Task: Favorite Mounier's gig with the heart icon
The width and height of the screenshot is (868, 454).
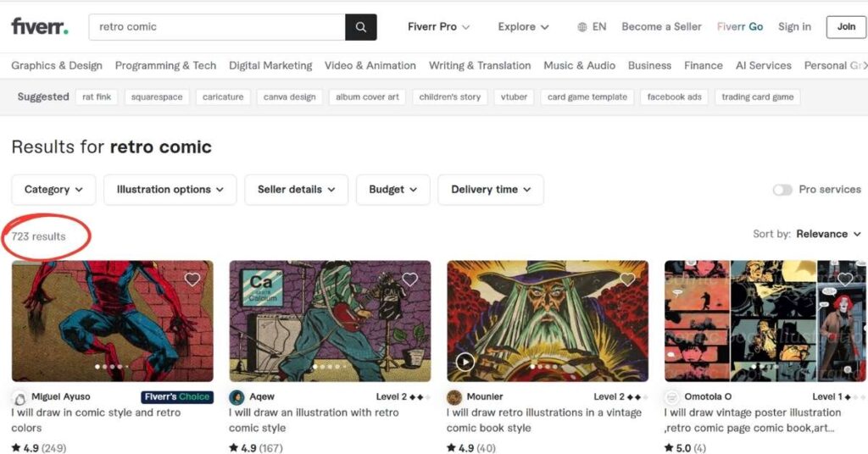Action: pos(627,280)
